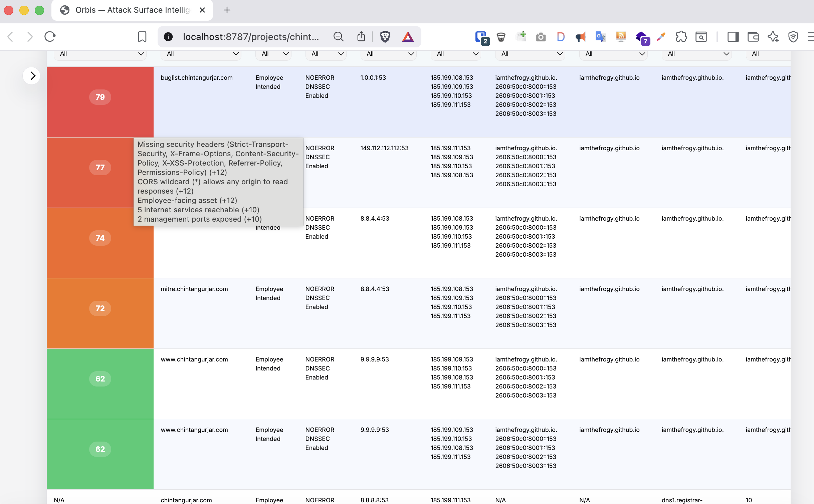Open the browser main menu
This screenshot has height=504, width=814.
coord(811,37)
